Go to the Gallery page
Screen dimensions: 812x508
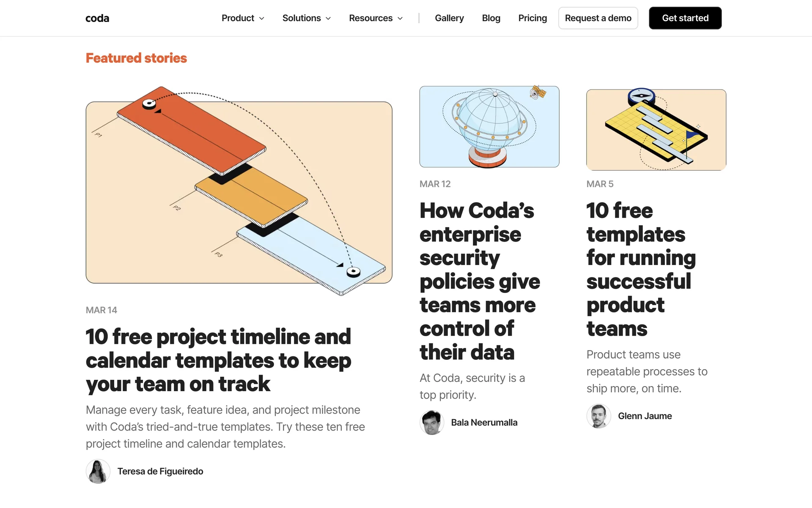(449, 18)
